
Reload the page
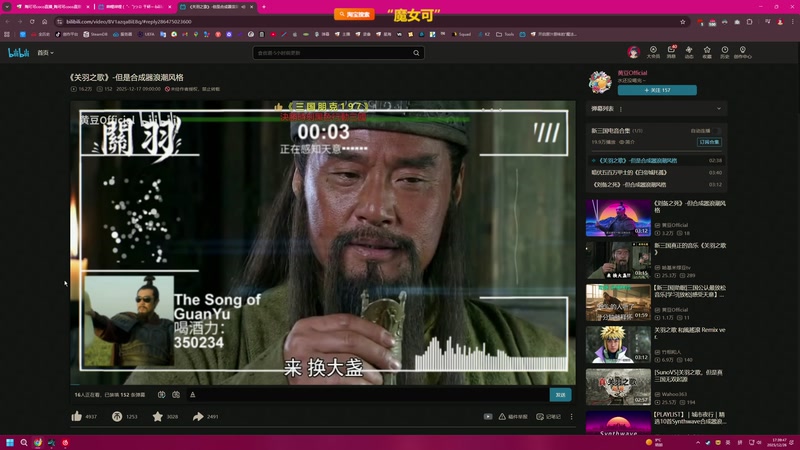coord(32,21)
